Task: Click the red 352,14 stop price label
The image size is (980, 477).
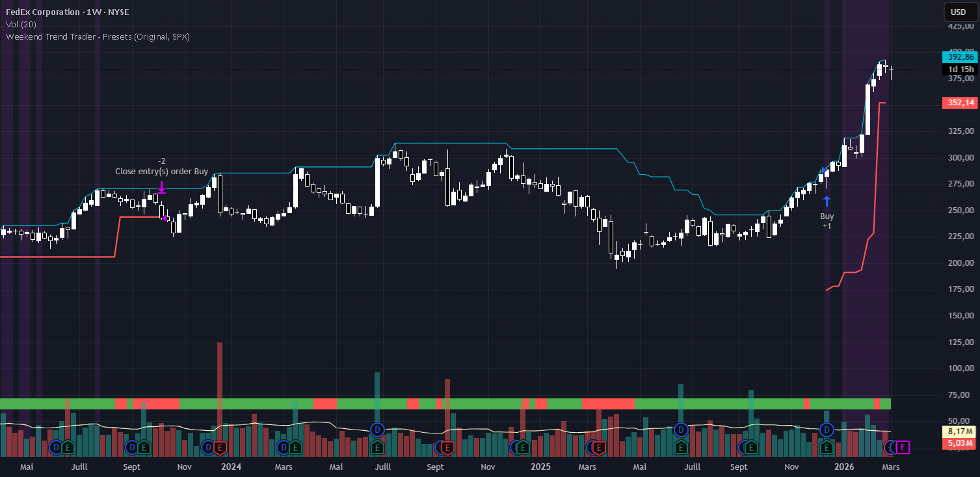Action: point(959,103)
